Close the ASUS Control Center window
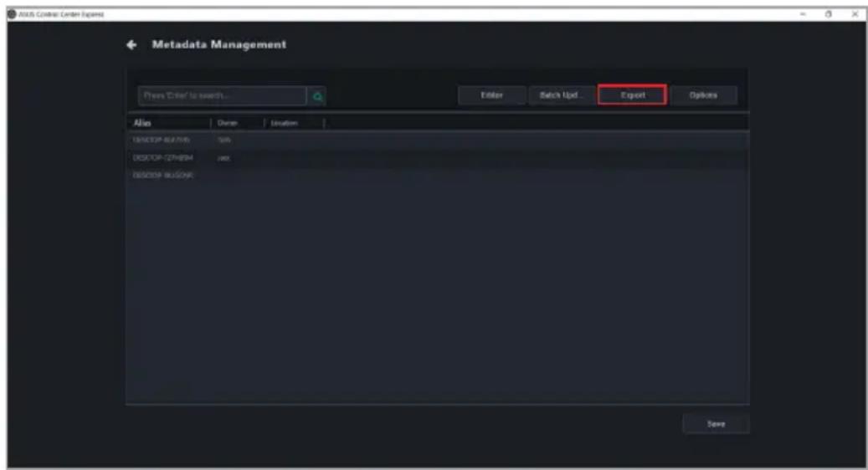The width and height of the screenshot is (868, 470). click(855, 14)
